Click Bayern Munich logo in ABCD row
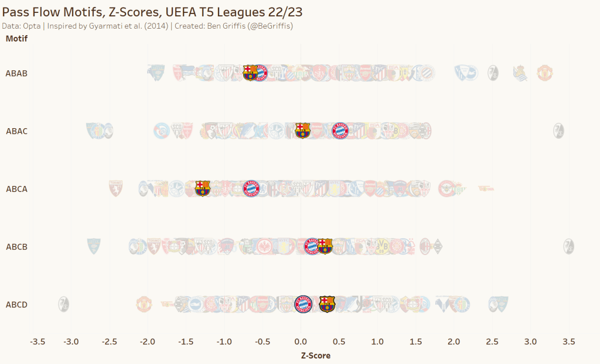This screenshot has width=600, height=364. click(303, 304)
